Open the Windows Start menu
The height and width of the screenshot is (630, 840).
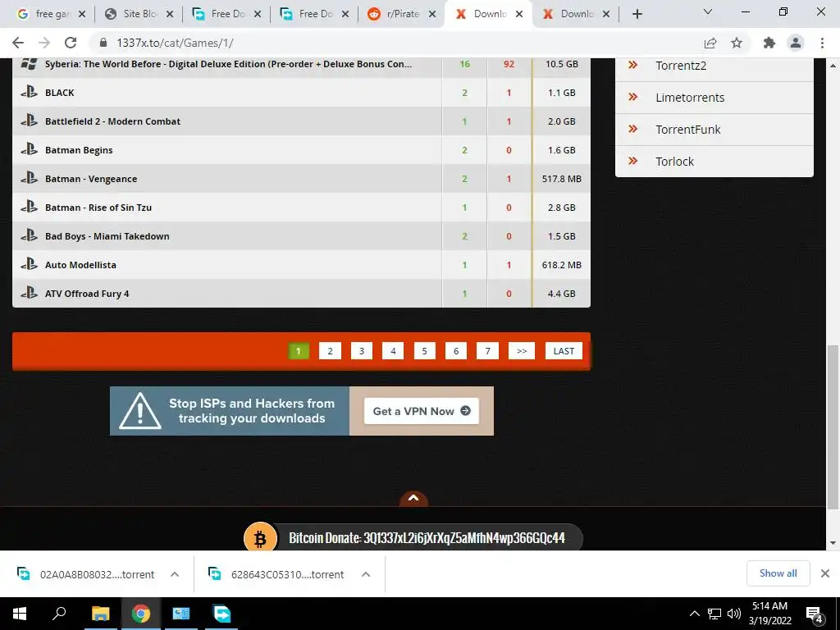[20, 614]
